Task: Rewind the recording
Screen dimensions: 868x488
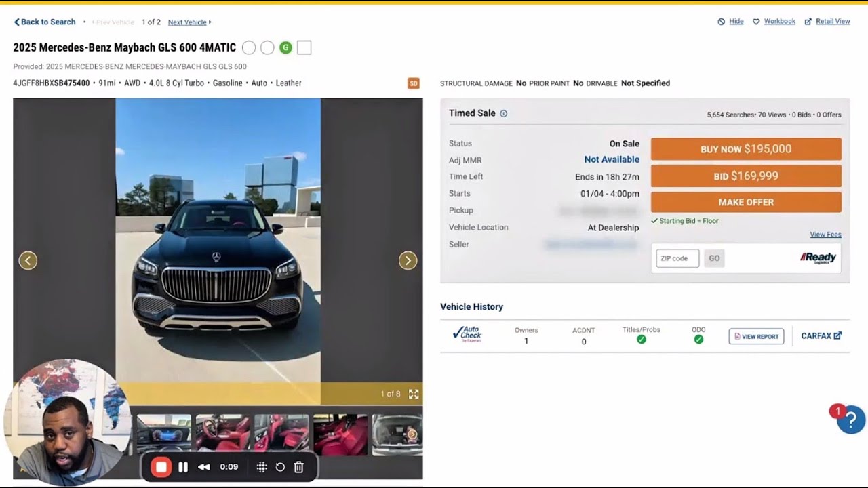Action: click(x=203, y=467)
